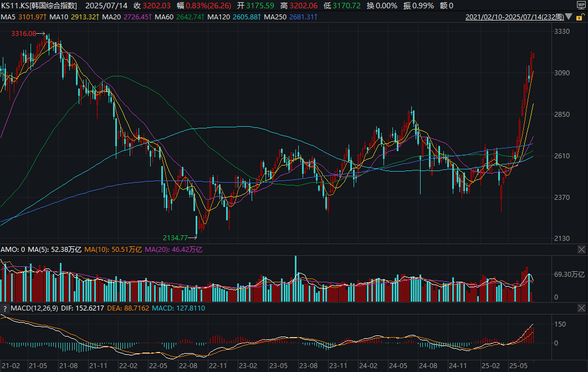Viewport: 588px width, 372px height.
Task: Click the 24-08 date on time axis
Action: 427,366
